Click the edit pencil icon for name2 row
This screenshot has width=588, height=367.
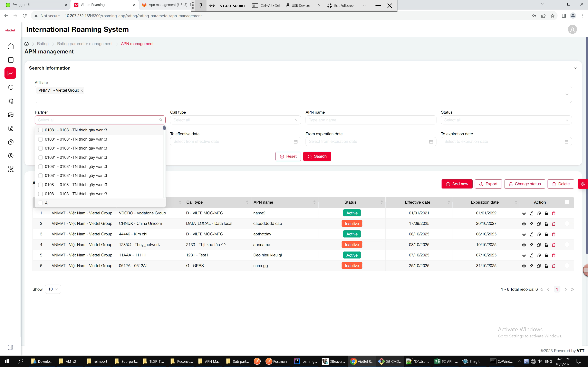click(x=531, y=213)
